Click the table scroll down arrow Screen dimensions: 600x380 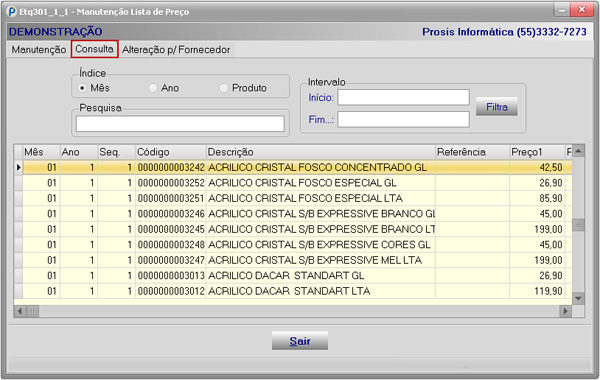(578, 298)
